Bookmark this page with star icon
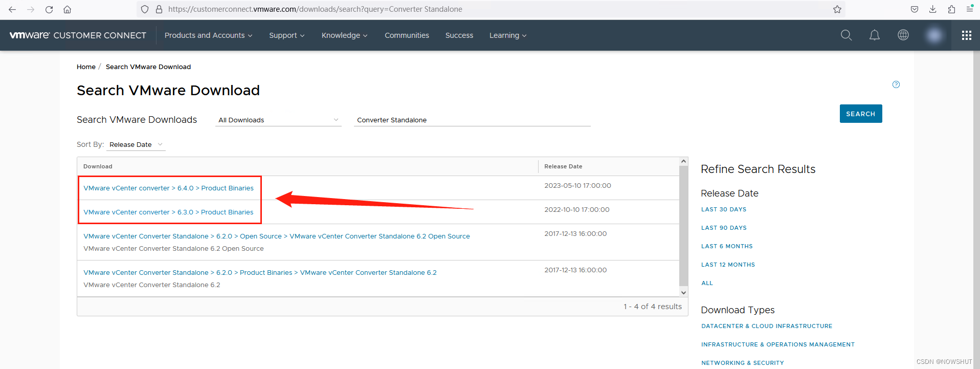The height and width of the screenshot is (369, 980). click(x=837, y=9)
